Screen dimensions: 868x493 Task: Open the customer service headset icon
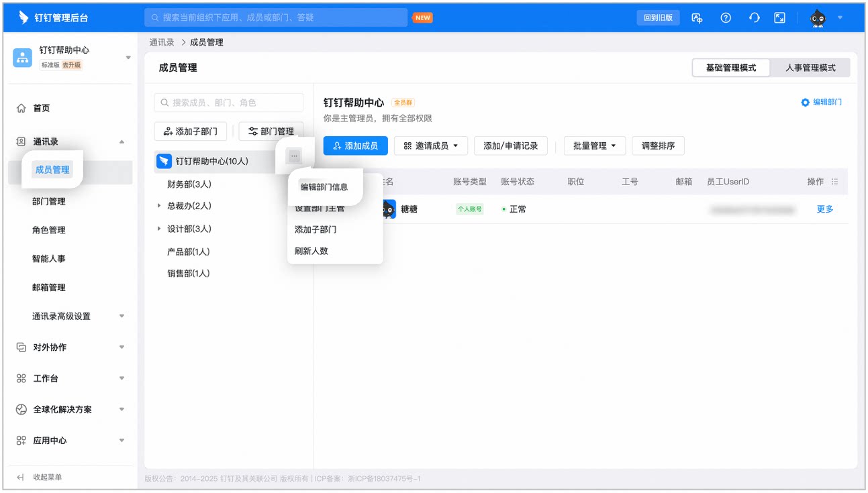pyautogui.click(x=754, y=18)
